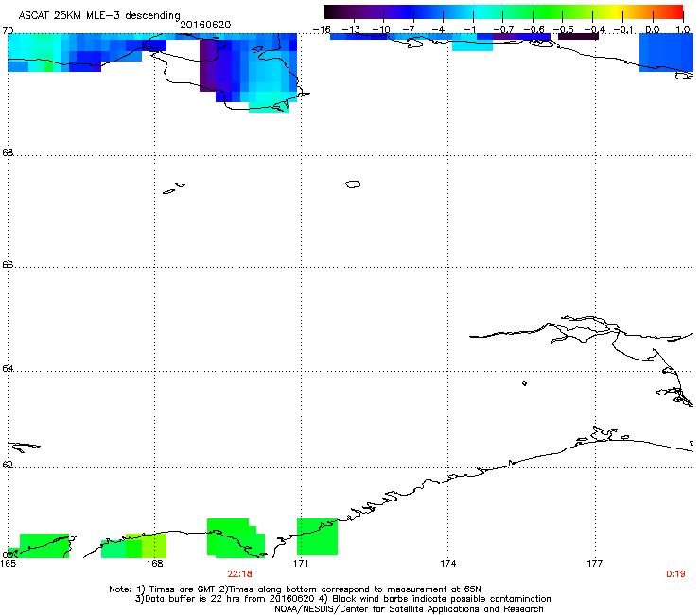
Task: Click the red pass time "22:18"
Action: point(239,574)
